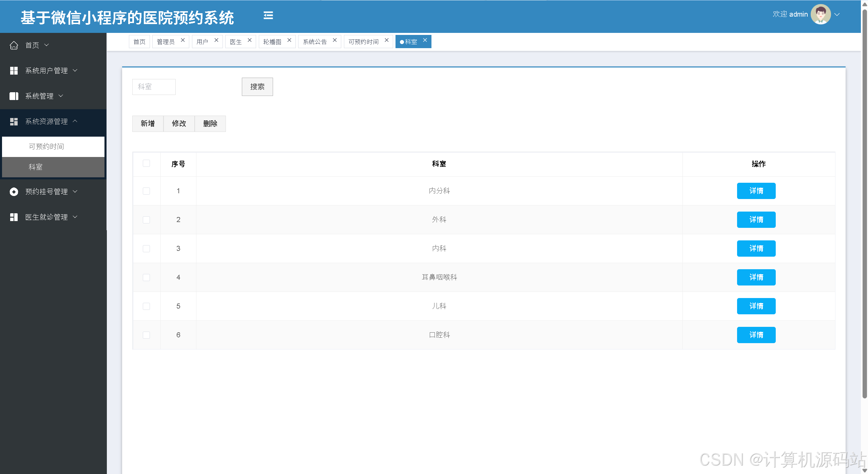The width and height of the screenshot is (868, 474).
Task: Click the 医生就诊管理 sidebar icon
Action: (14, 217)
